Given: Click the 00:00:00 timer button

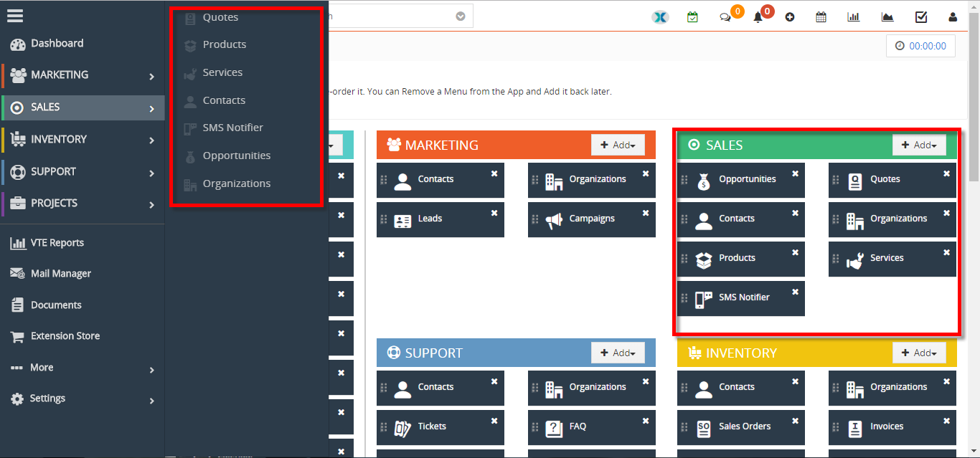Looking at the screenshot, I should tap(920, 46).
